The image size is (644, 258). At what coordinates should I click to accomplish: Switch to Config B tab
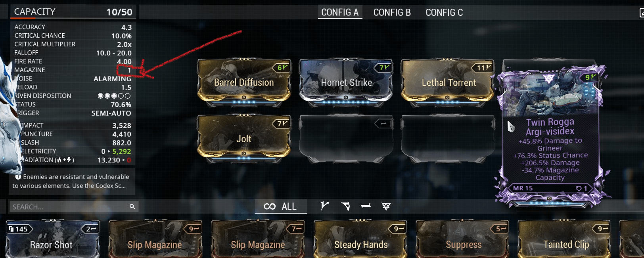392,13
